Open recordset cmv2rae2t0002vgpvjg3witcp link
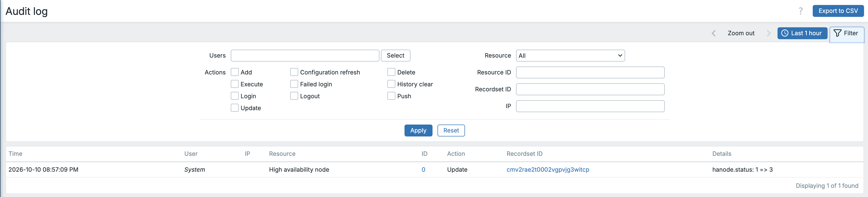Viewport: 868px width, 197px height. click(548, 170)
